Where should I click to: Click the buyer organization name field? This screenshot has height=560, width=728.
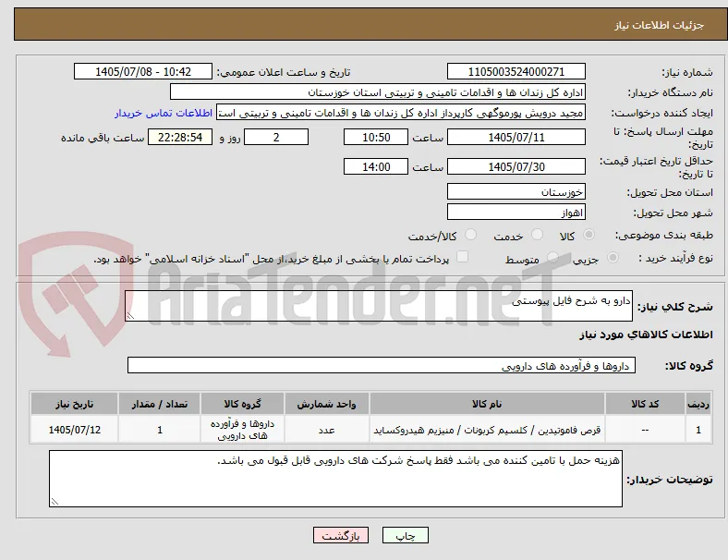coord(378,91)
